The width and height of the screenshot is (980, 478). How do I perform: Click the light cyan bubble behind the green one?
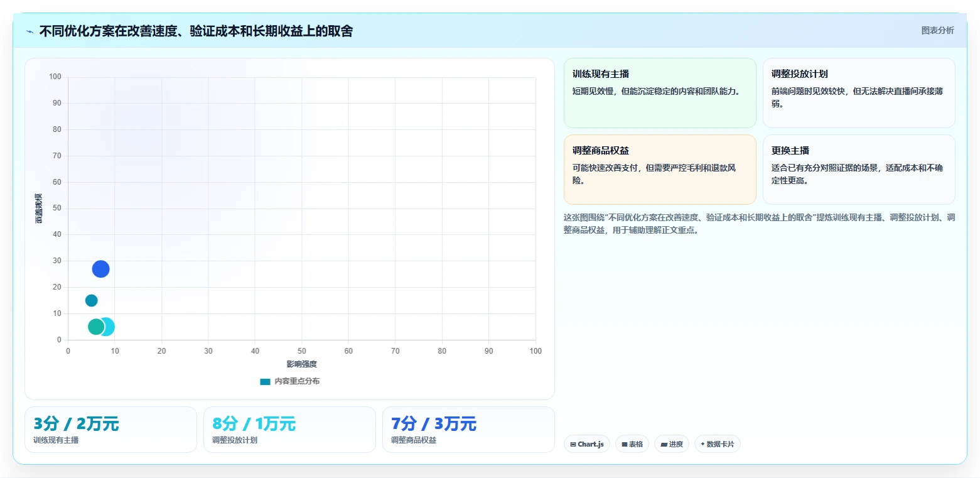point(108,327)
